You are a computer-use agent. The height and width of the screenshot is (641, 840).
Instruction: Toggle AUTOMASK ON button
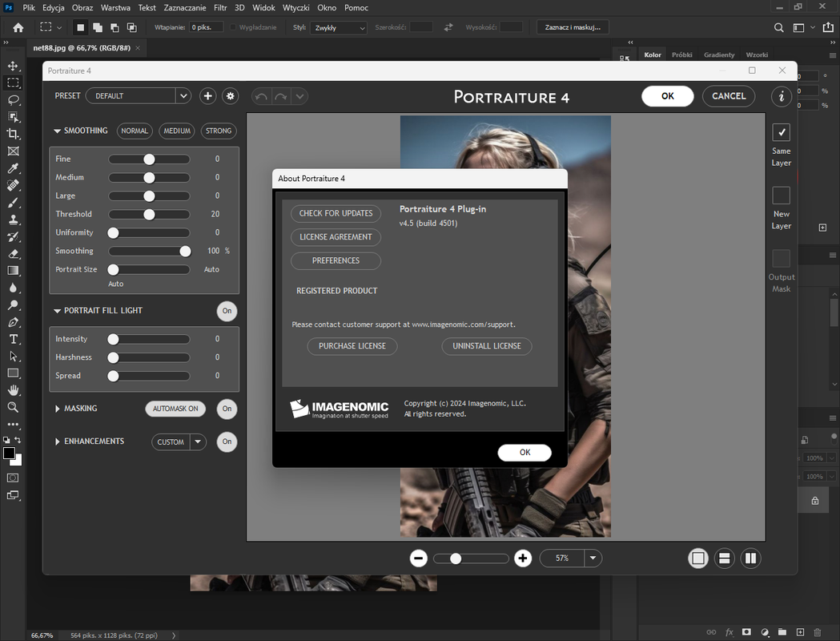point(175,409)
